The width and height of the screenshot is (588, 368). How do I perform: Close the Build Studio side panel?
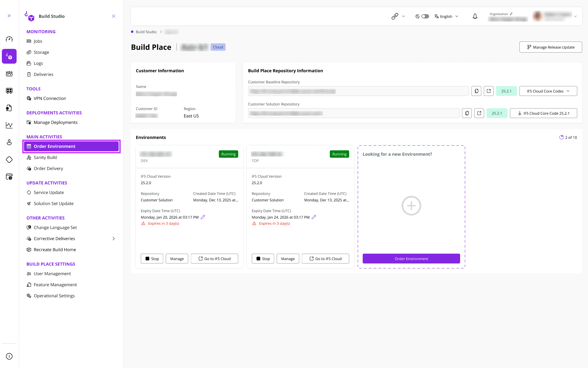tap(114, 16)
